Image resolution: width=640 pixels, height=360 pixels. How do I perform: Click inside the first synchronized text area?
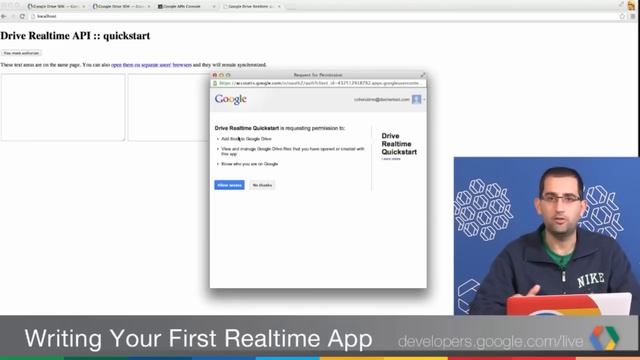(x=63, y=107)
